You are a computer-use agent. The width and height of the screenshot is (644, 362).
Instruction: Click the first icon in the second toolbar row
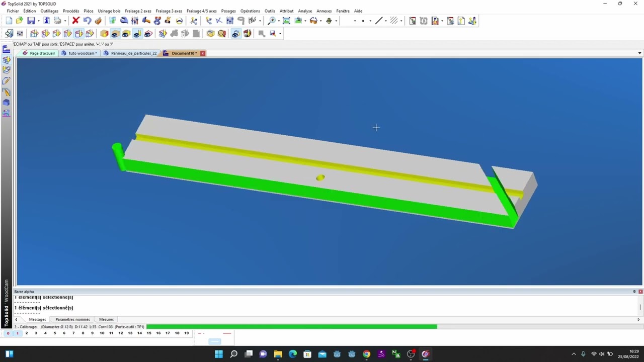pyautogui.click(x=9, y=34)
